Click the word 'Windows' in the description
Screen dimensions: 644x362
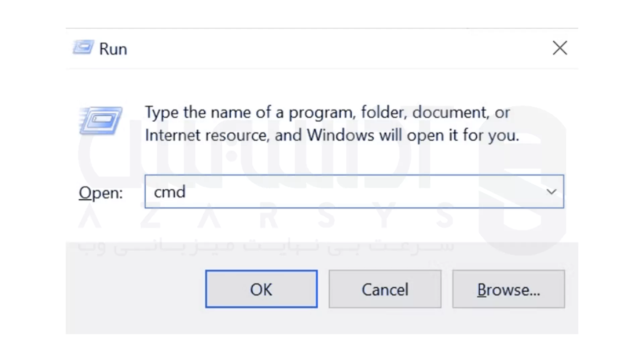pos(340,135)
